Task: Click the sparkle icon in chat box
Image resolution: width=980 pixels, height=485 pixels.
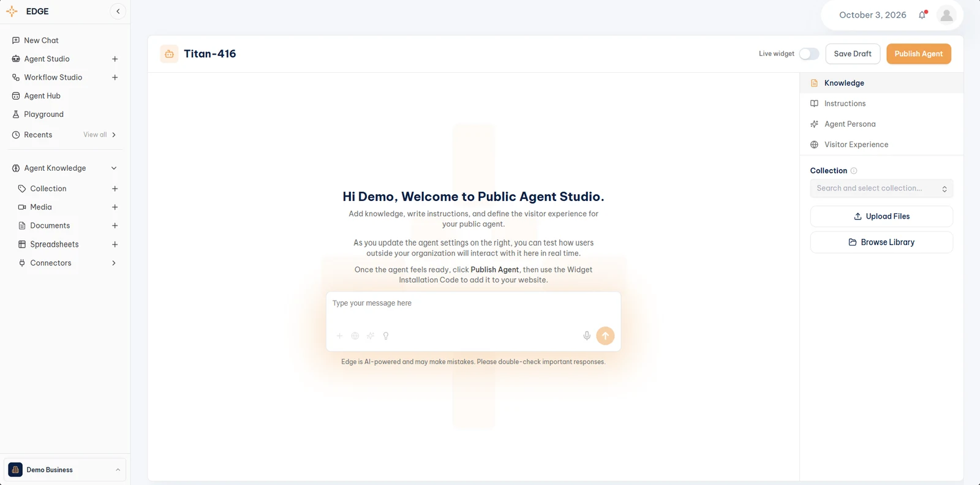Action: (371, 336)
